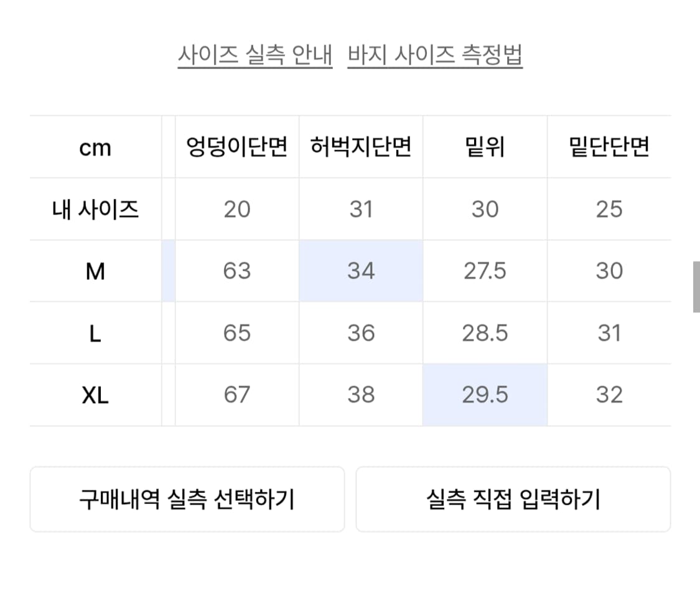Select the L size row
This screenshot has width=700, height=593.
coord(95,333)
